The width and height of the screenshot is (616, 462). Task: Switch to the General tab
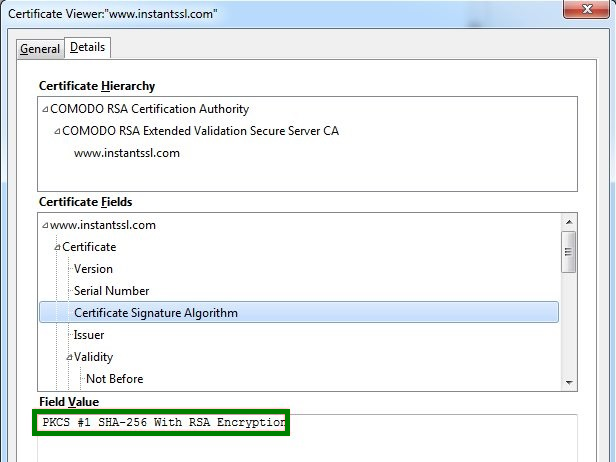(x=40, y=49)
